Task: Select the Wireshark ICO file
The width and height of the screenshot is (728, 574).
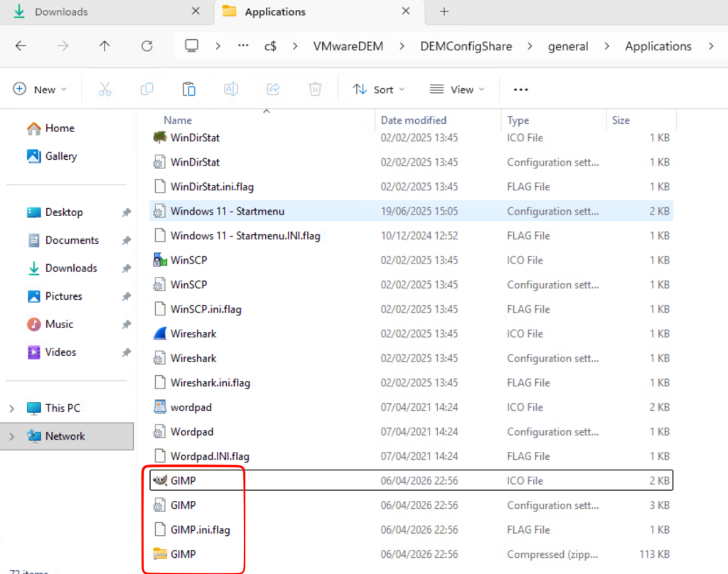Action: [x=412, y=334]
